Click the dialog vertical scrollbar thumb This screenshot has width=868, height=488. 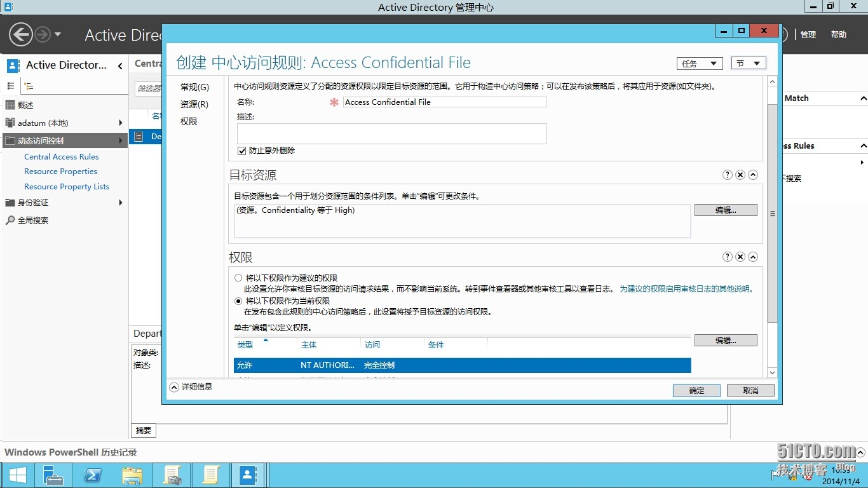(x=772, y=213)
